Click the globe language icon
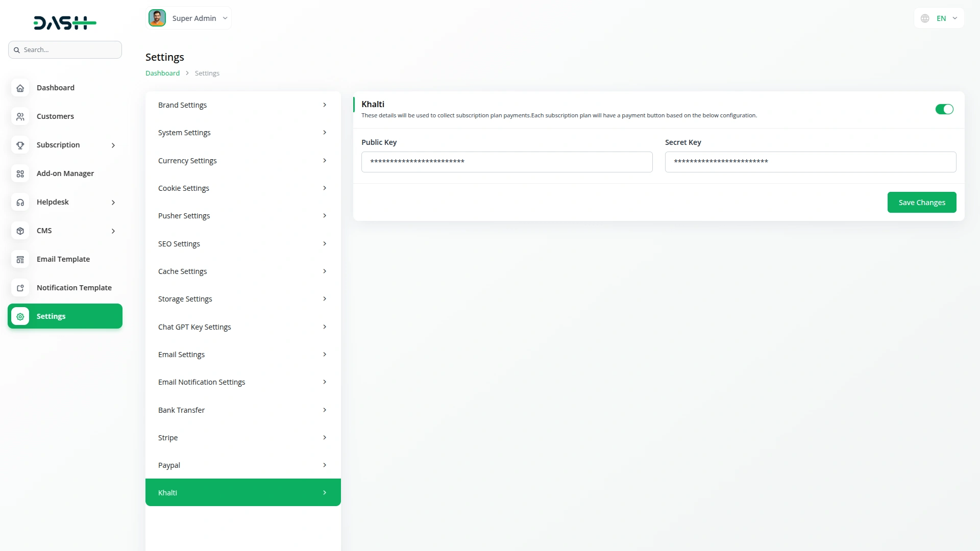Image resolution: width=980 pixels, height=551 pixels. coord(925,18)
